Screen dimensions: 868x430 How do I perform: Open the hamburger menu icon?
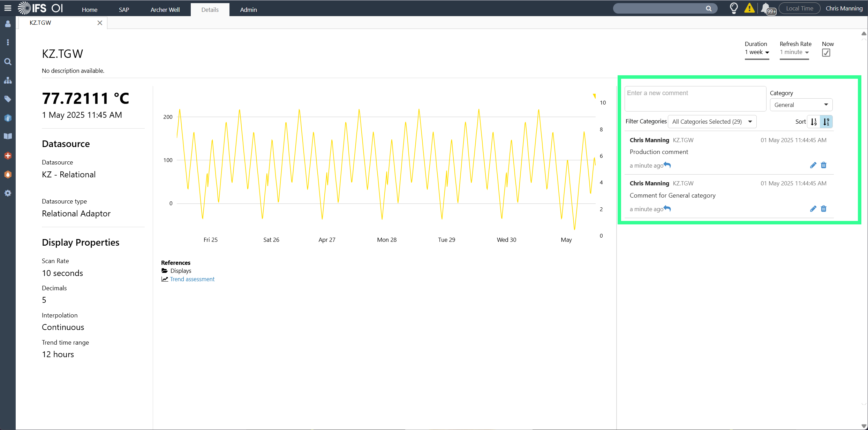8,8
